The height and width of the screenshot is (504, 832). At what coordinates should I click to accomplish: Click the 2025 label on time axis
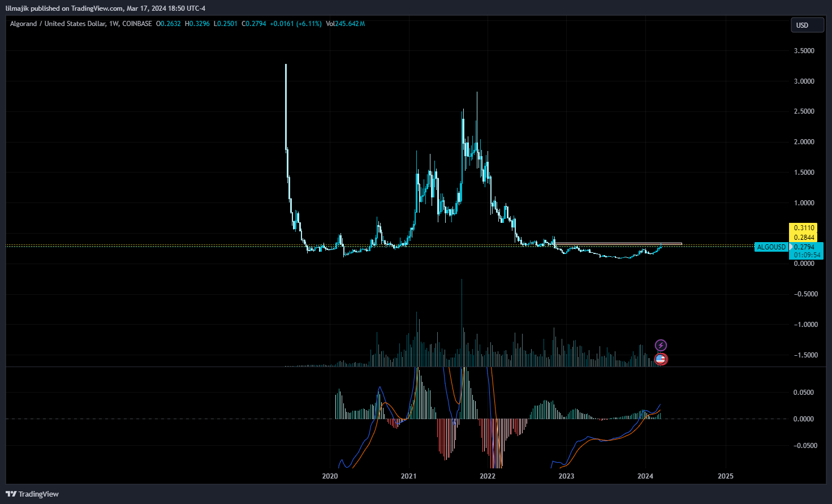pyautogui.click(x=725, y=476)
